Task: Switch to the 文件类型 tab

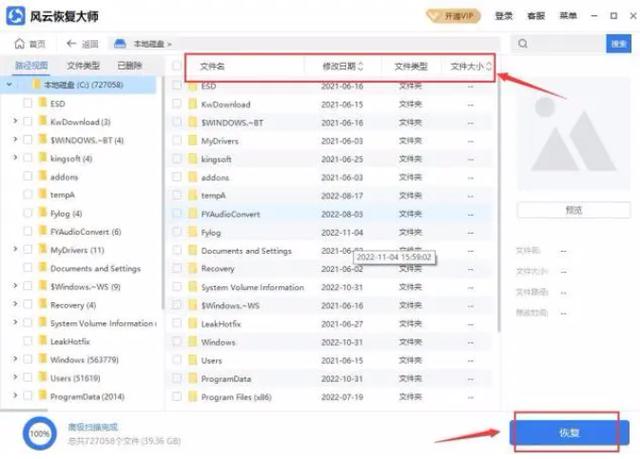Action: [83, 66]
